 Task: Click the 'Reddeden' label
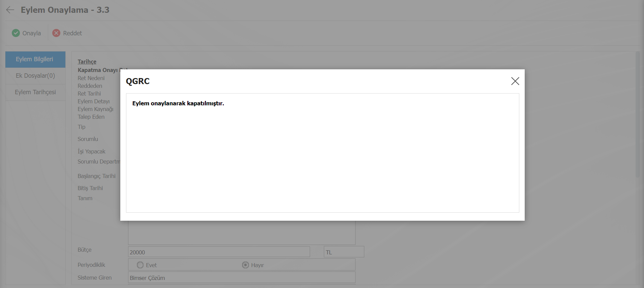pyautogui.click(x=90, y=86)
